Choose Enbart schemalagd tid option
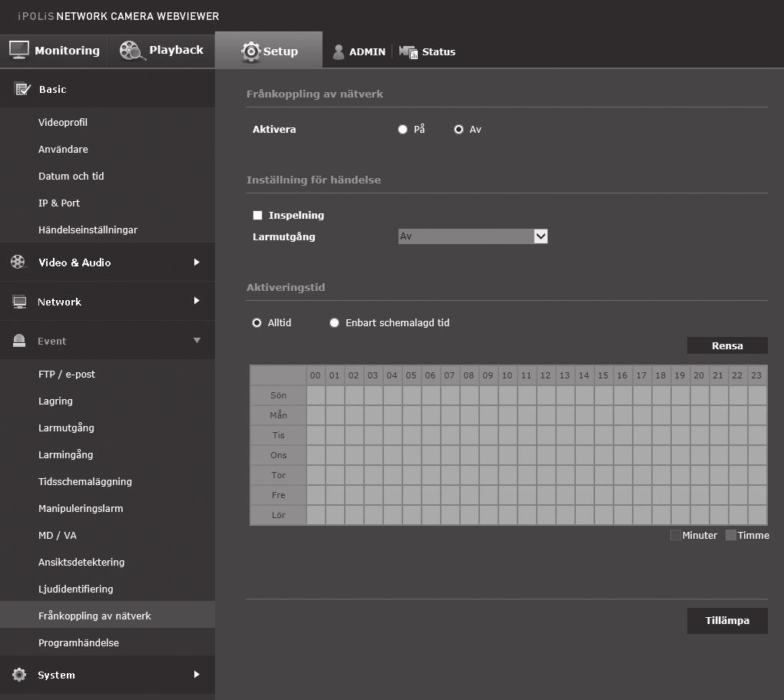Image resolution: width=784 pixels, height=700 pixels. point(335,323)
